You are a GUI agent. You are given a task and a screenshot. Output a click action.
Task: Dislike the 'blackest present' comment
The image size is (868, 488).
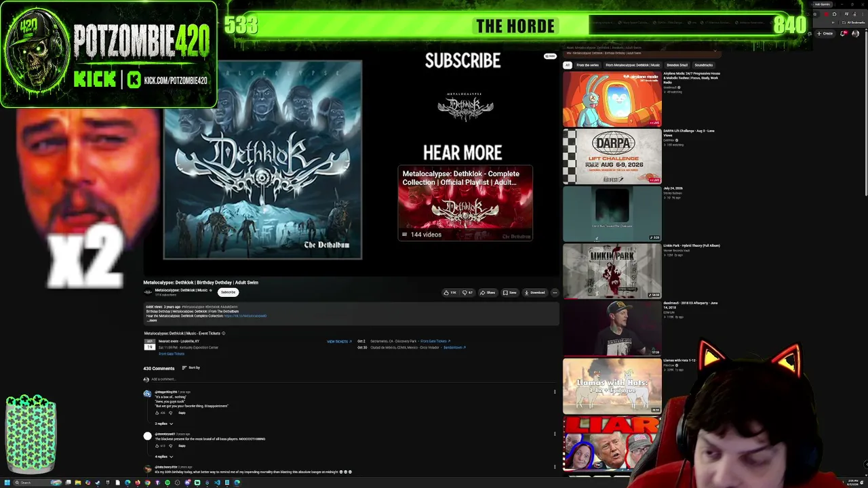[171, 446]
